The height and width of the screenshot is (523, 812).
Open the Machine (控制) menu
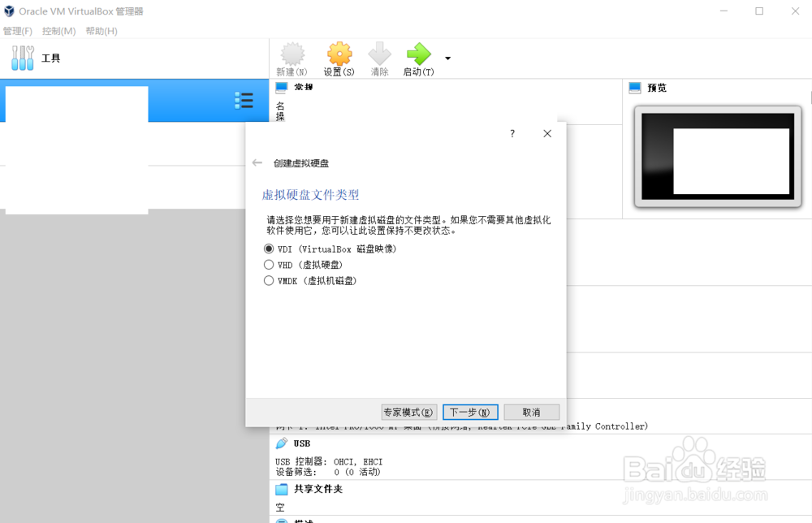point(59,31)
